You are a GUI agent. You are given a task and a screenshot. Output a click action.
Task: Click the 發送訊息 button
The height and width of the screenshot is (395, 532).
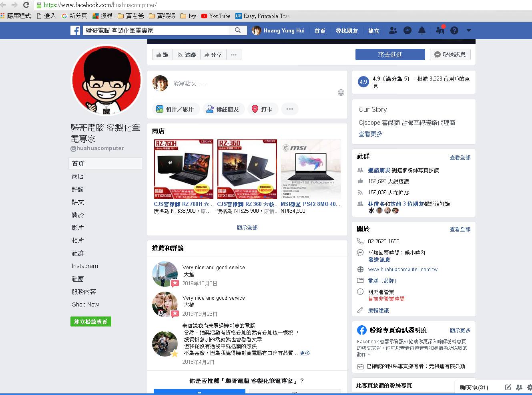point(450,54)
